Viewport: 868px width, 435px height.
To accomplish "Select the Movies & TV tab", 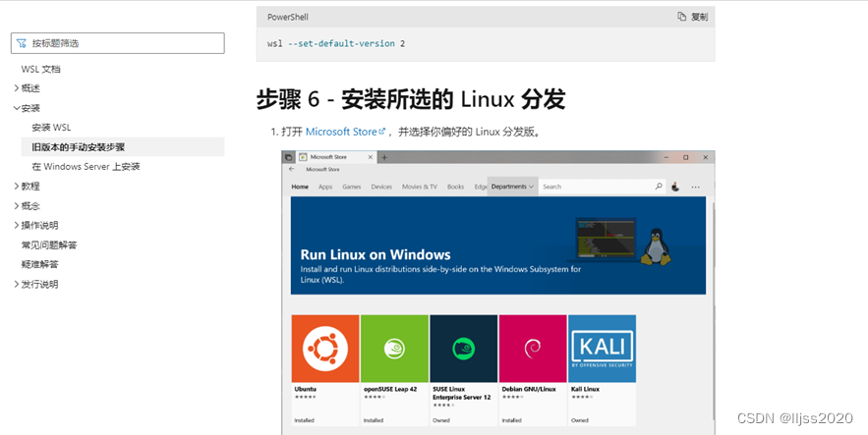I will point(420,187).
